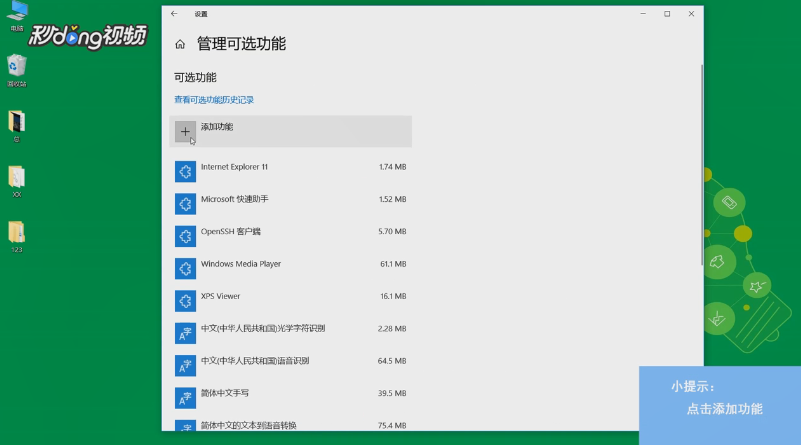Select OpenSSH 客户端 entry

pyautogui.click(x=290, y=236)
